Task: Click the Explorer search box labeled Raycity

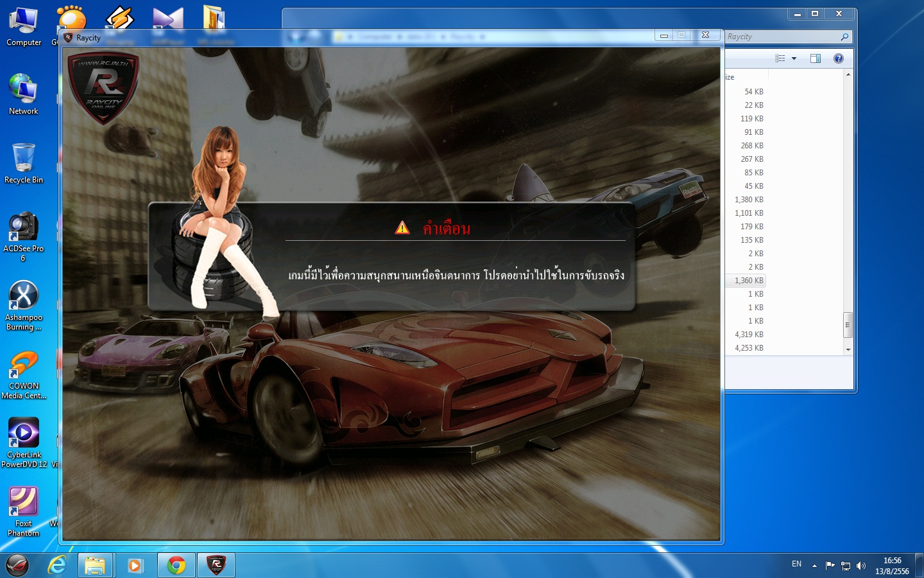Action: (788, 37)
